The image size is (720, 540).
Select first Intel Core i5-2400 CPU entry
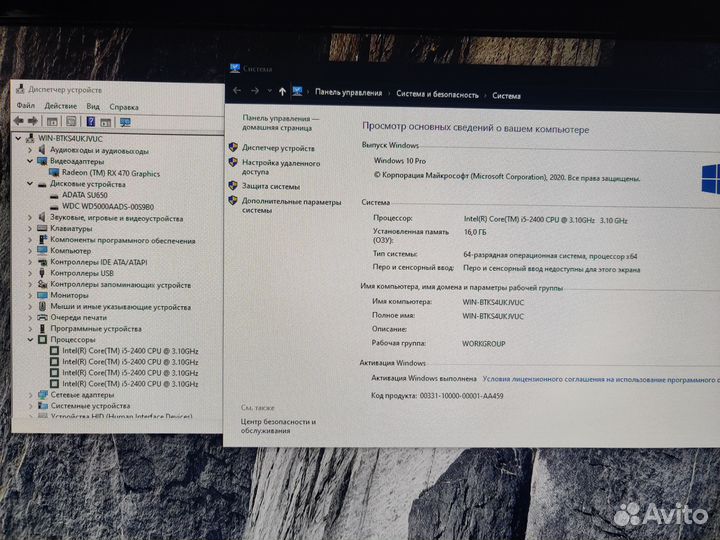pos(130,351)
